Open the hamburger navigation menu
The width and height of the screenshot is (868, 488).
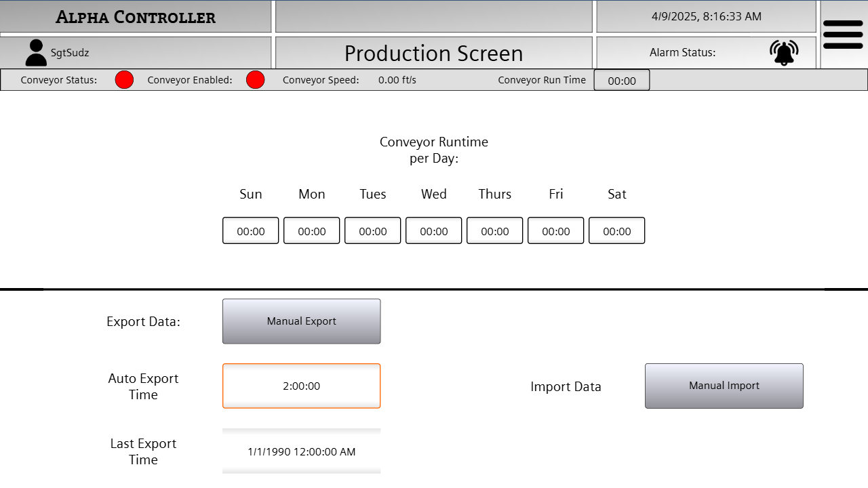pos(843,35)
